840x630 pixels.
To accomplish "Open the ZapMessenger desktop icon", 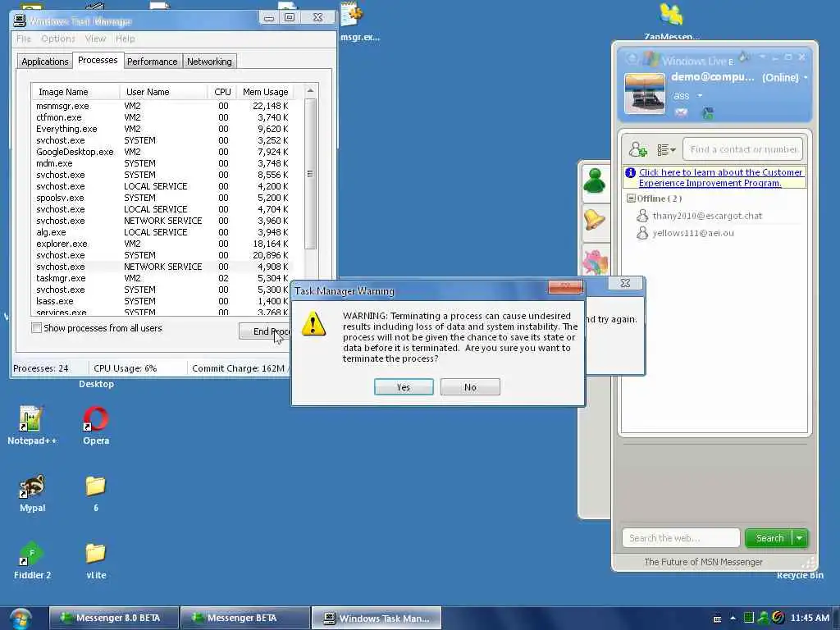I will coord(671,21).
